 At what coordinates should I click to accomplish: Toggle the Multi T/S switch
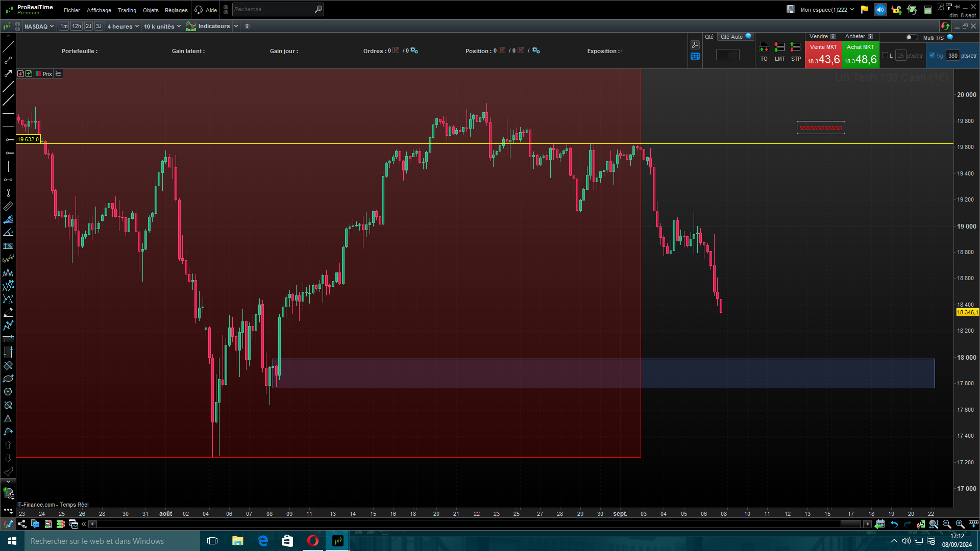pos(911,37)
